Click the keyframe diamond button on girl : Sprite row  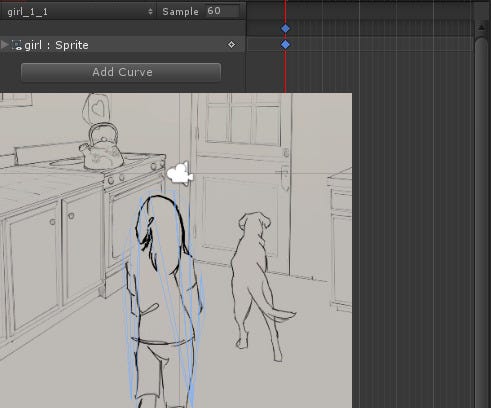(x=232, y=45)
